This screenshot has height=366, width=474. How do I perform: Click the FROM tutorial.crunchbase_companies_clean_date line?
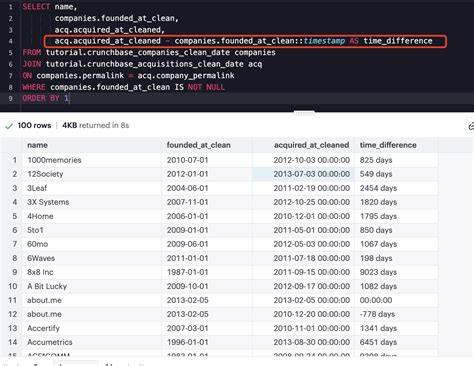point(149,52)
